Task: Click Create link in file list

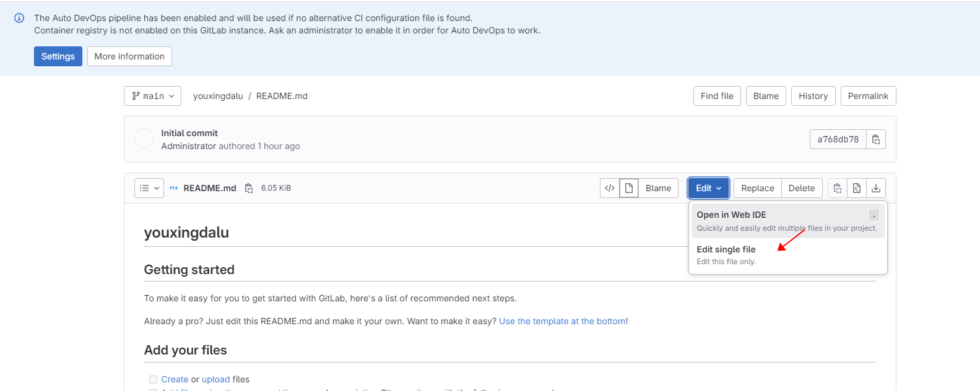Action: (x=175, y=379)
